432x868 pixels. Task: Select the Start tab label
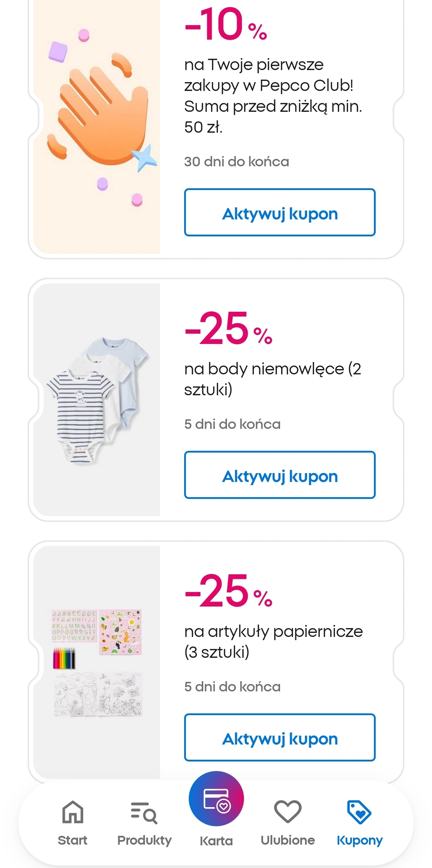pyautogui.click(x=73, y=840)
